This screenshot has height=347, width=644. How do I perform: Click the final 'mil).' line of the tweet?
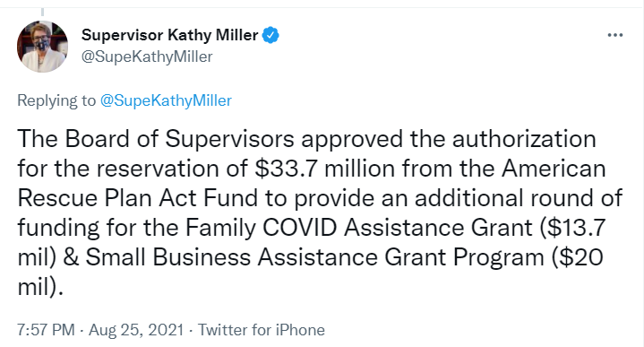(40, 287)
